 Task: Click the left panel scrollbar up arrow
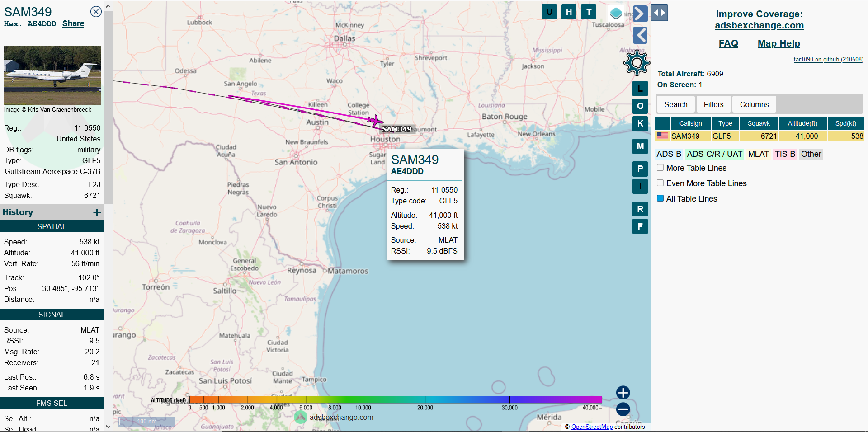[108, 6]
